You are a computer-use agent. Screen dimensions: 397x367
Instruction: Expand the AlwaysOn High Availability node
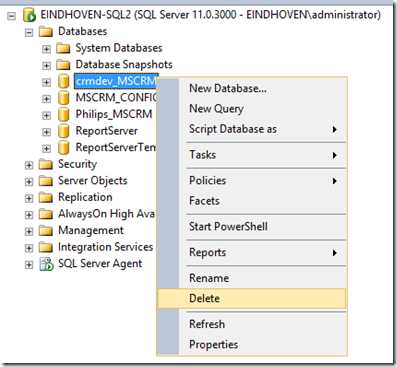tap(29, 215)
